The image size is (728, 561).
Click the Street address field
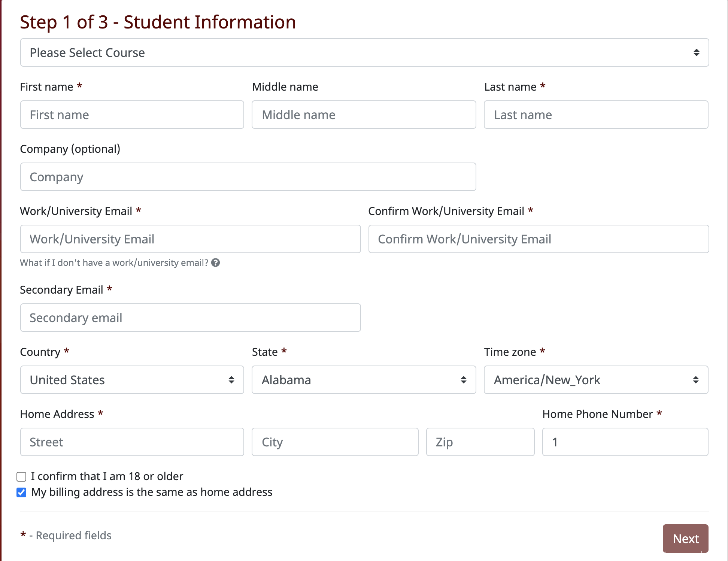coord(132,442)
